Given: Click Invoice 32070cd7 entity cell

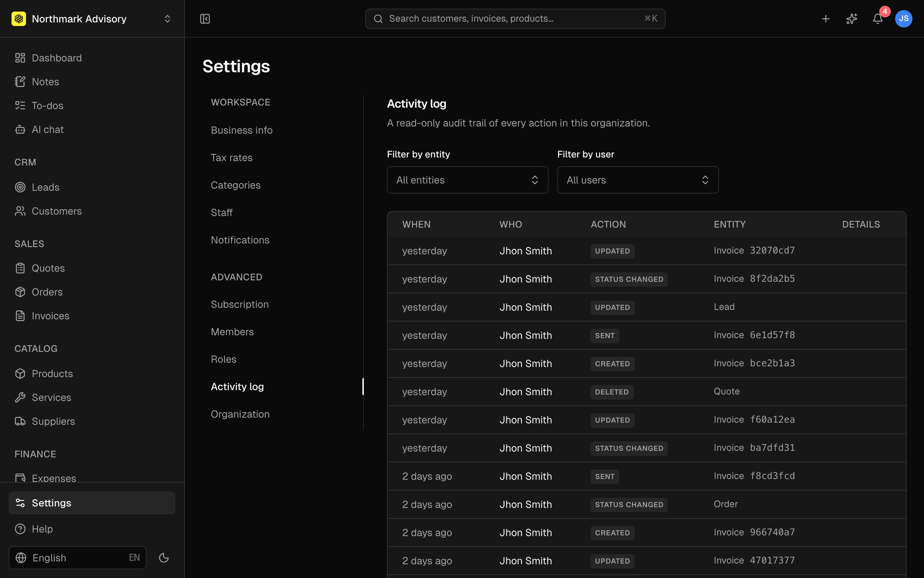Looking at the screenshot, I should tap(754, 250).
